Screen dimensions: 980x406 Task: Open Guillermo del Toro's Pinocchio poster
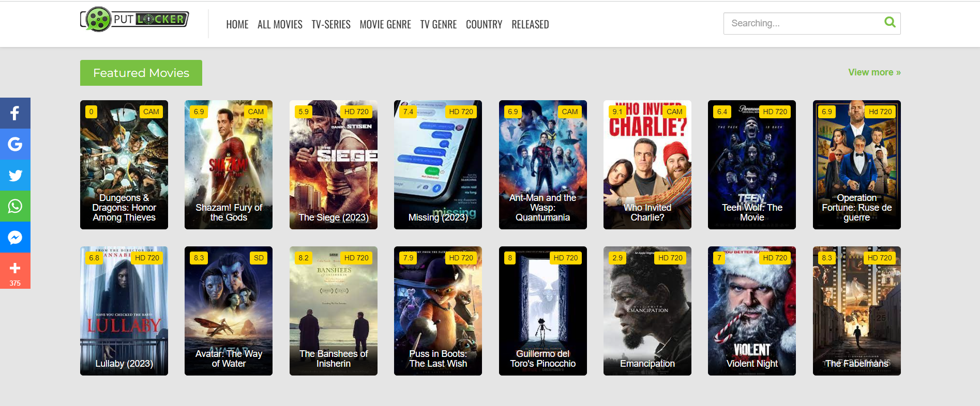[543, 311]
